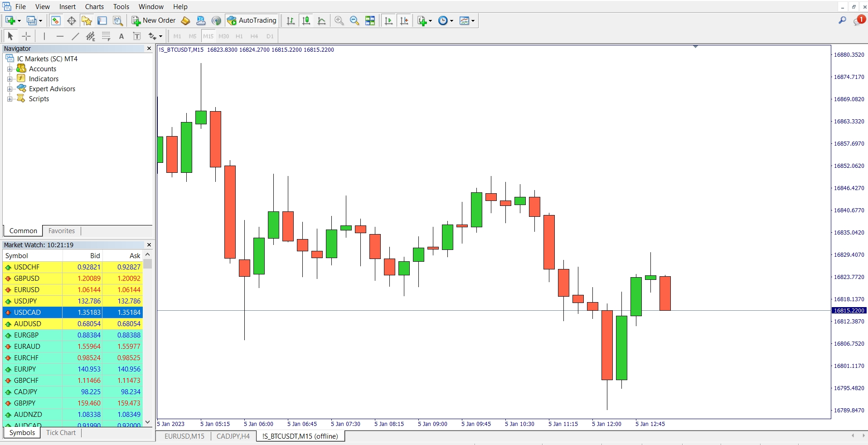Click the search magnifier icon top right

tap(842, 20)
